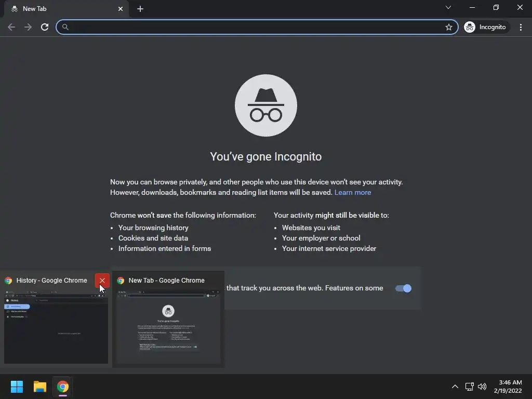
Task: Open the volume control in tray
Action: click(x=482, y=387)
